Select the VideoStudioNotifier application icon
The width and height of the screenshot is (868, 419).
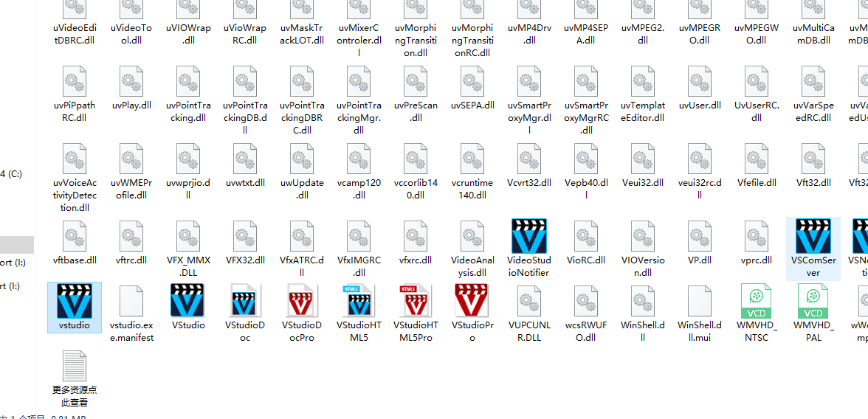[528, 236]
